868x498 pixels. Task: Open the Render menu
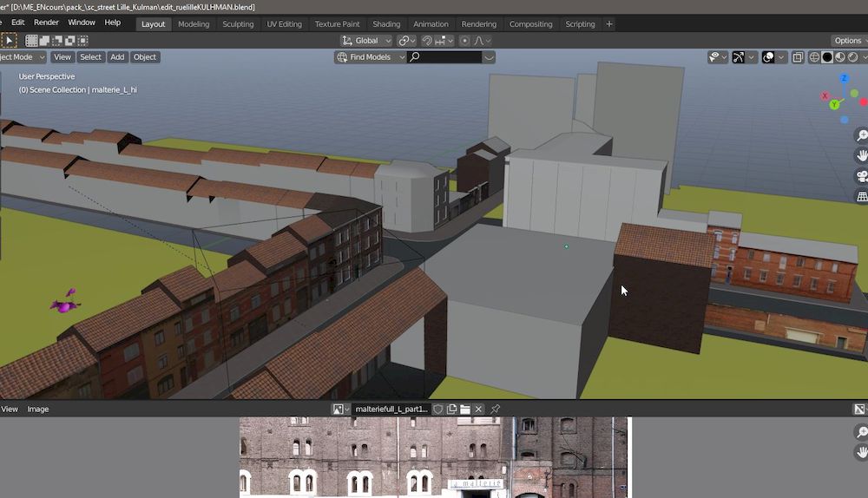tap(46, 22)
